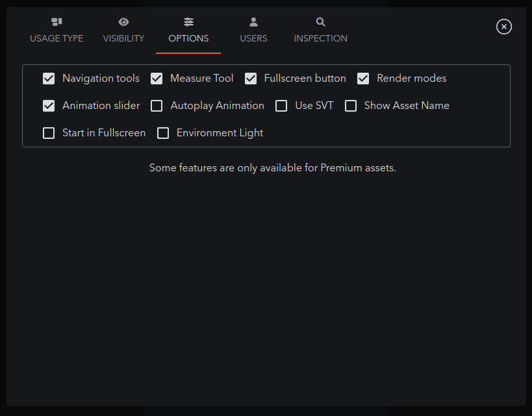Open the INSPECTION tab
This screenshot has width=532, height=416.
320,38
